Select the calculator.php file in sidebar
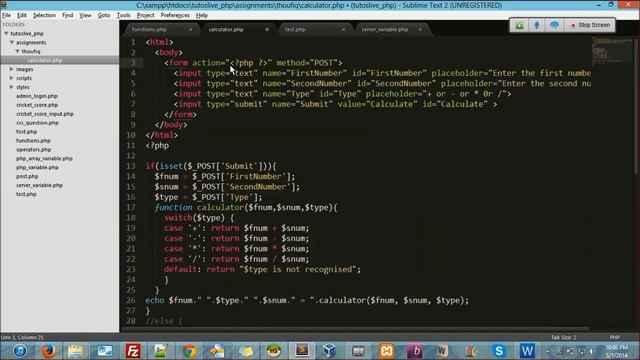This screenshot has width=640, height=360. [45, 60]
